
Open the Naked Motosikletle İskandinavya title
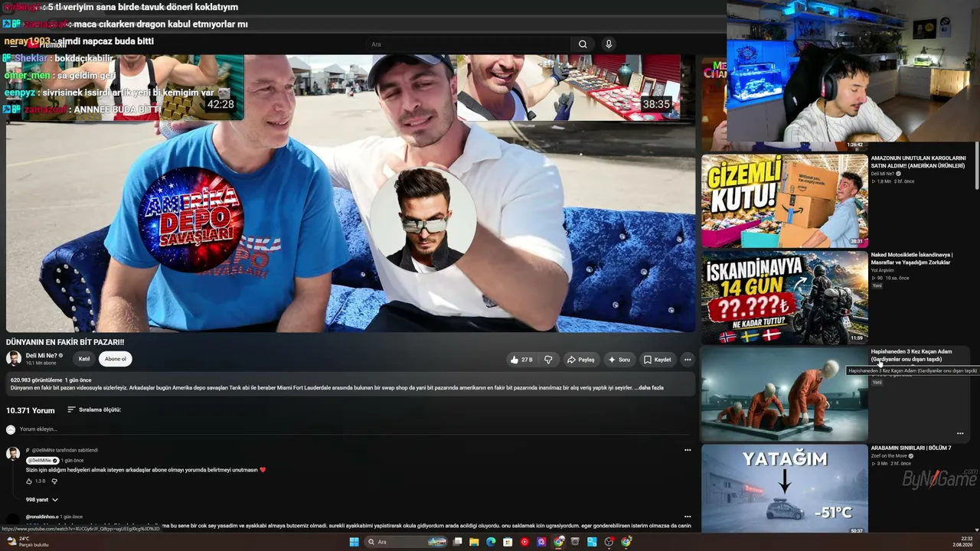pos(911,259)
